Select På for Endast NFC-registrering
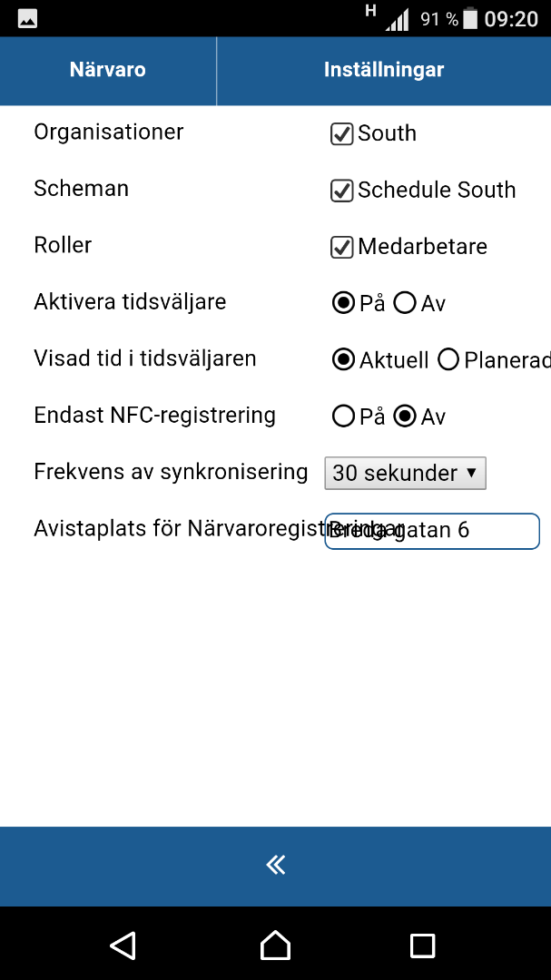This screenshot has width=551, height=980. point(343,416)
